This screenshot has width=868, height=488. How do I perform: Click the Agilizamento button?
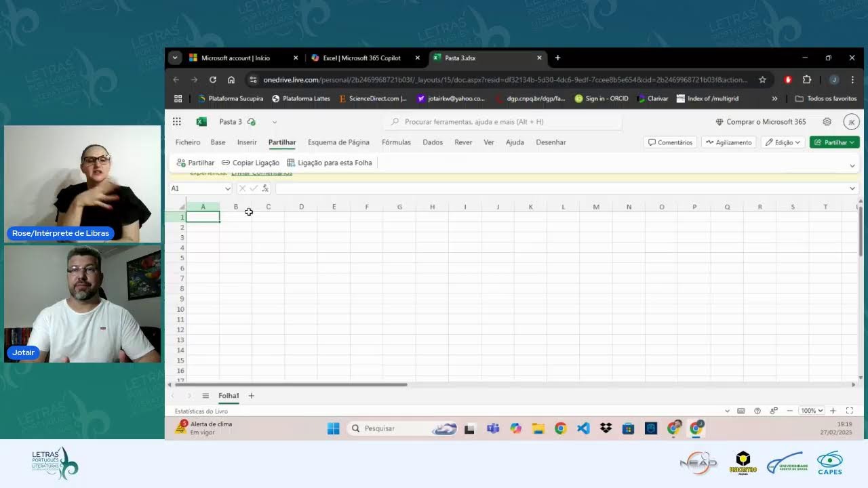[728, 142]
